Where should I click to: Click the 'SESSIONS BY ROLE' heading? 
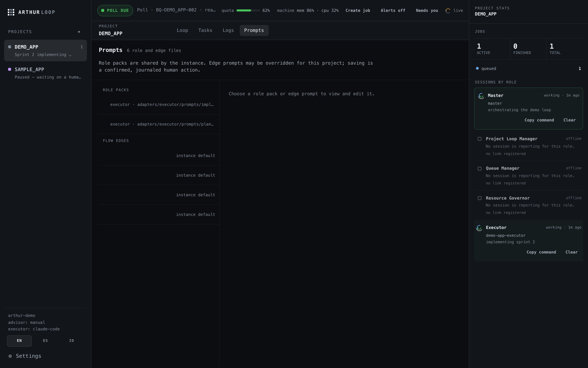(496, 82)
